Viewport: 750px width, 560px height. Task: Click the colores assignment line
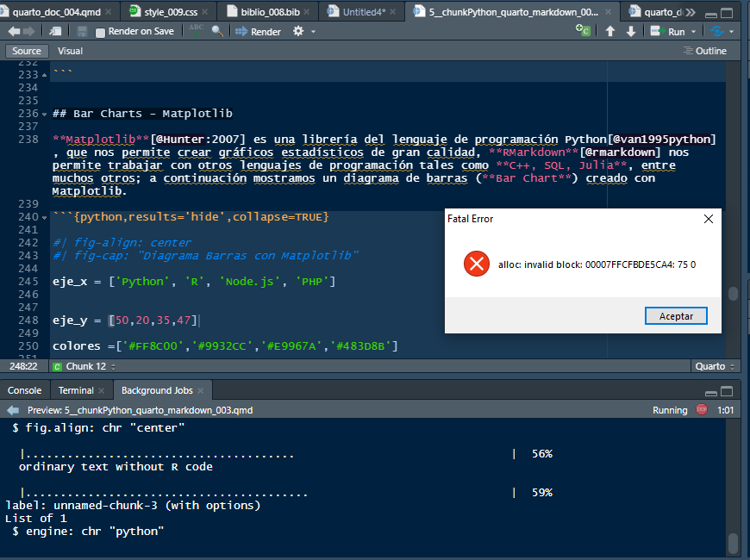point(225,346)
